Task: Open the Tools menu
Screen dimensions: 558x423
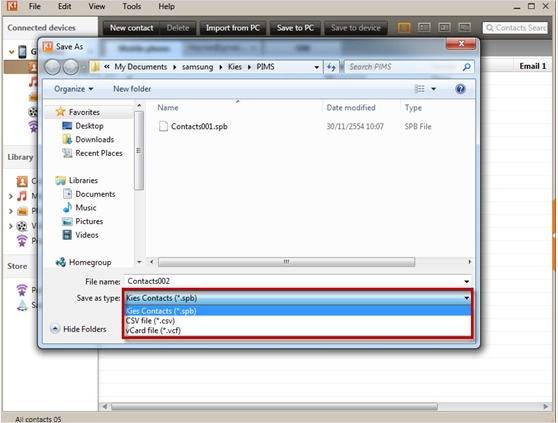Action: 132,6
